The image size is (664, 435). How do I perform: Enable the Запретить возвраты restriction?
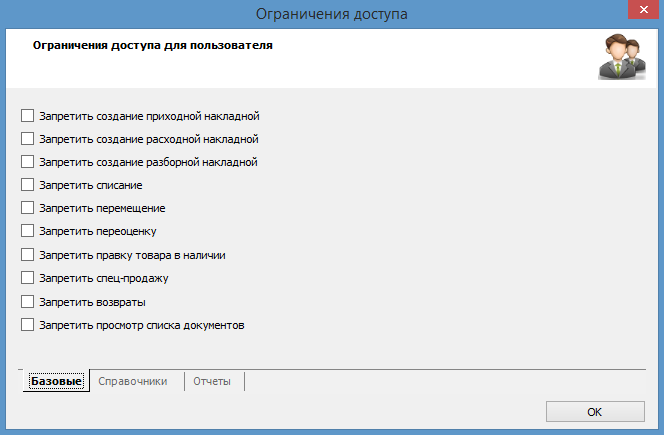click(28, 301)
